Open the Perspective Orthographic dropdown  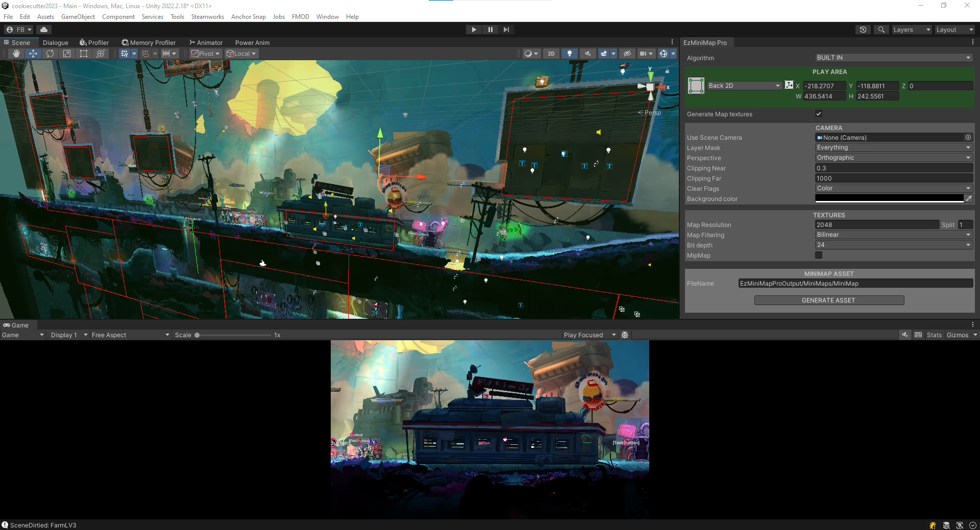[894, 158]
